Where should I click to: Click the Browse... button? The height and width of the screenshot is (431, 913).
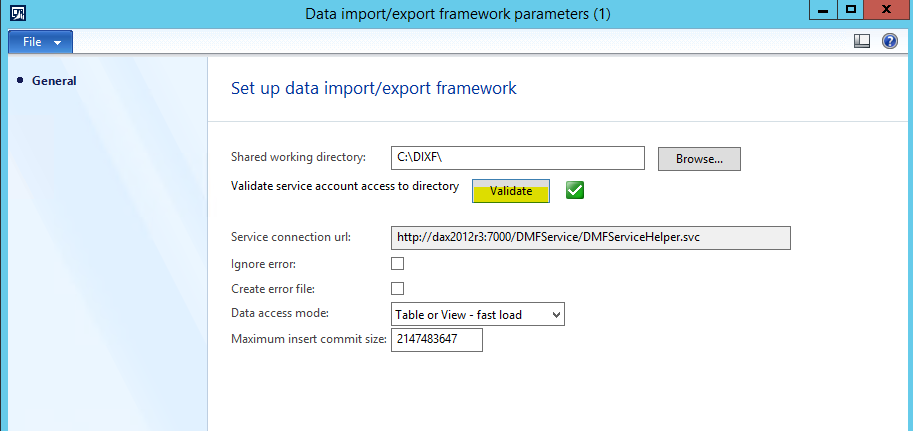pos(698,158)
